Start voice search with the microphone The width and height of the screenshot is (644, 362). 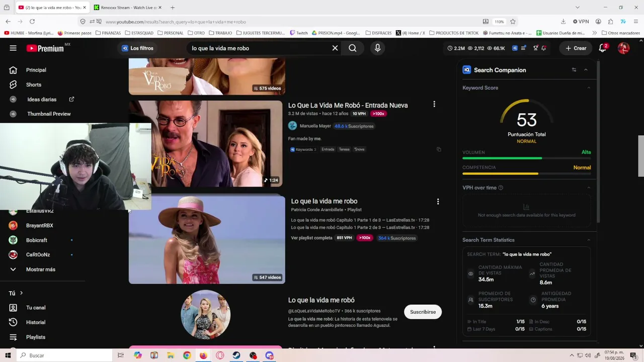tap(378, 48)
